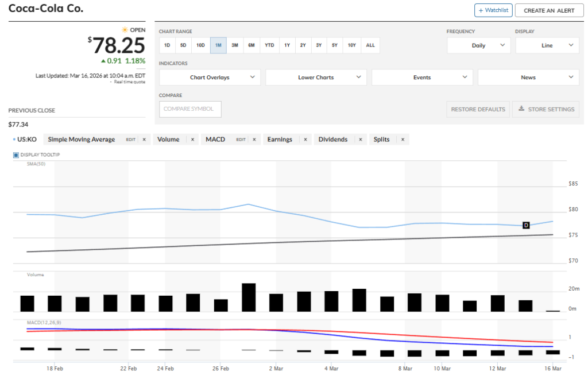The width and height of the screenshot is (588, 379).
Task: Click the Compare Symbol input field
Action: click(x=190, y=109)
